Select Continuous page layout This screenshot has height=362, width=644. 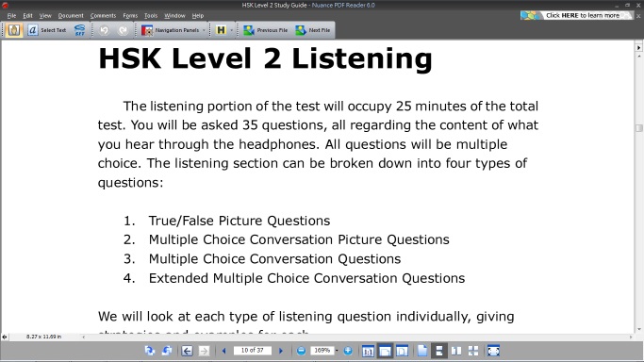pyautogui.click(x=439, y=351)
